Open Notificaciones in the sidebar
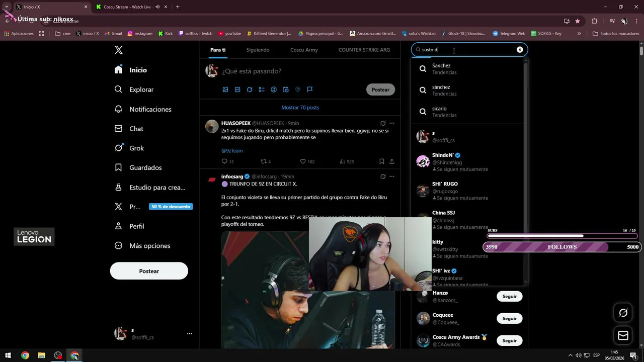 tap(143, 109)
